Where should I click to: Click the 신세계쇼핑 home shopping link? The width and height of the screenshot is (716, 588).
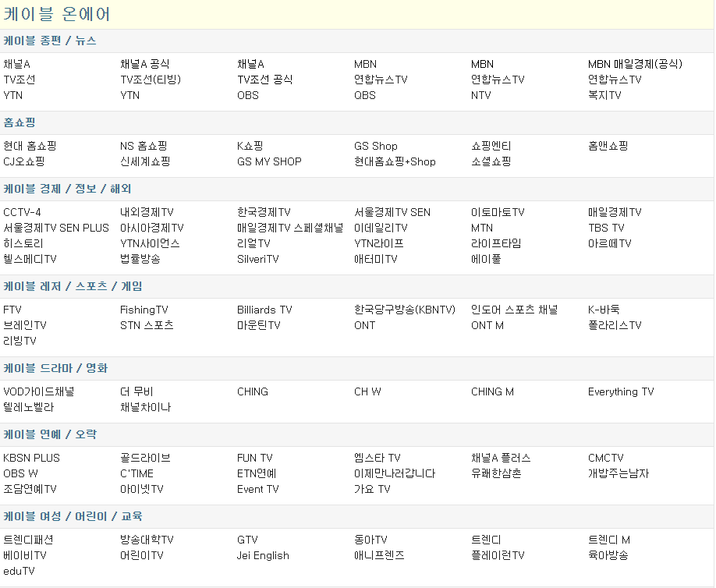tap(145, 161)
